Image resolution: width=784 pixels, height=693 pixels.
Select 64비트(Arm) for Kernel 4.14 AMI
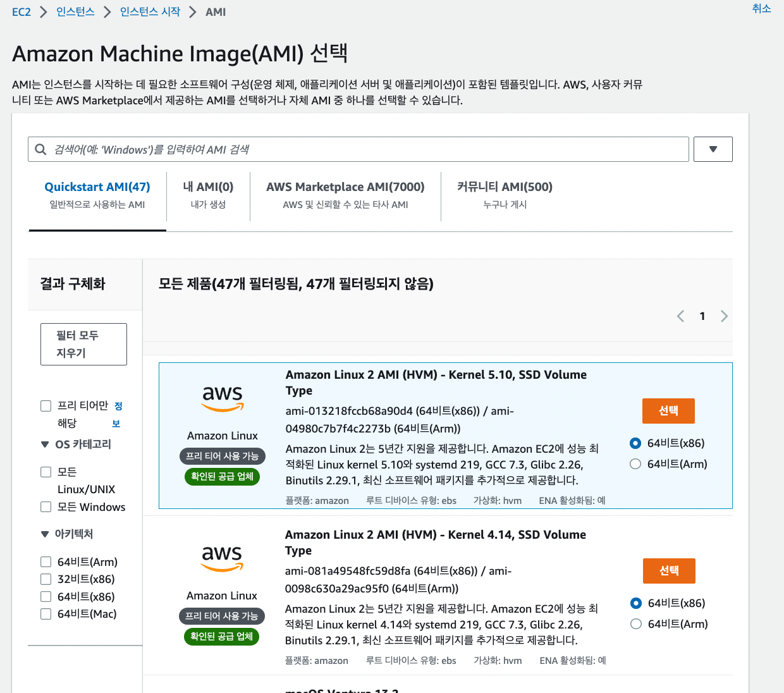[636, 624]
